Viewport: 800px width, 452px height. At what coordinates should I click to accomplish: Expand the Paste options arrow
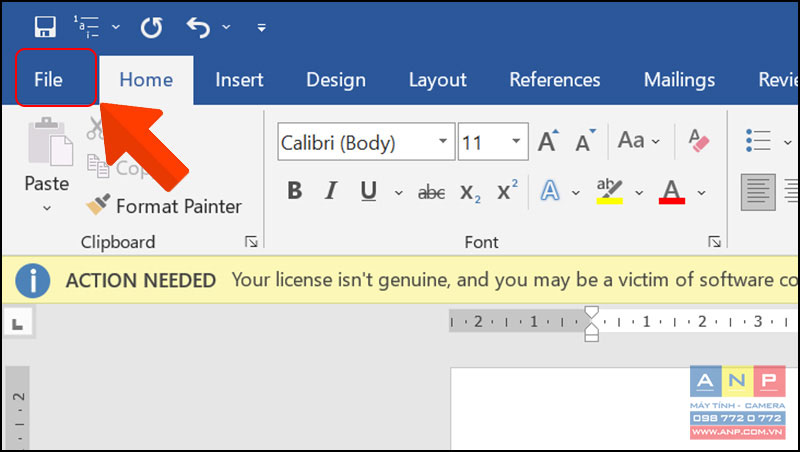(47, 208)
